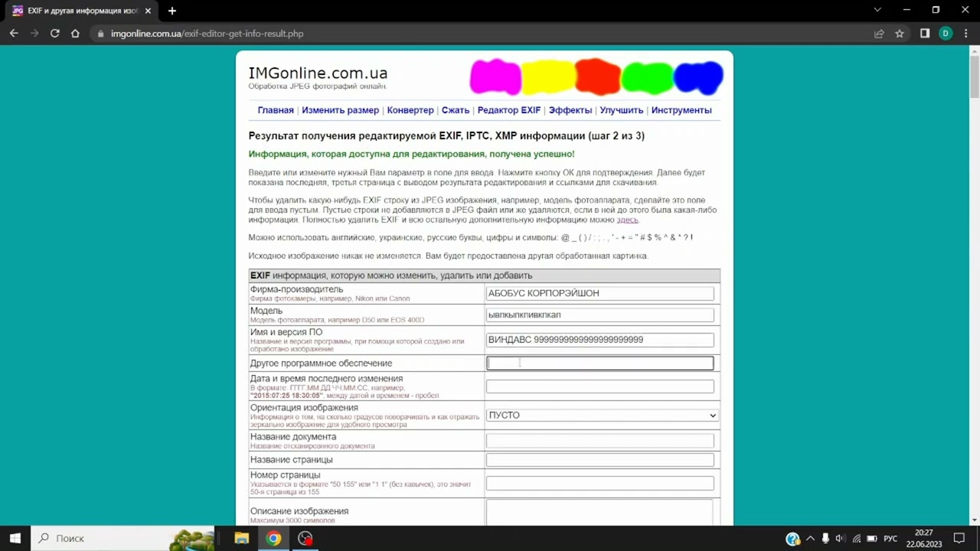Open Редактор EXIF menu link
Viewport: 980px width, 551px height.
(x=509, y=110)
